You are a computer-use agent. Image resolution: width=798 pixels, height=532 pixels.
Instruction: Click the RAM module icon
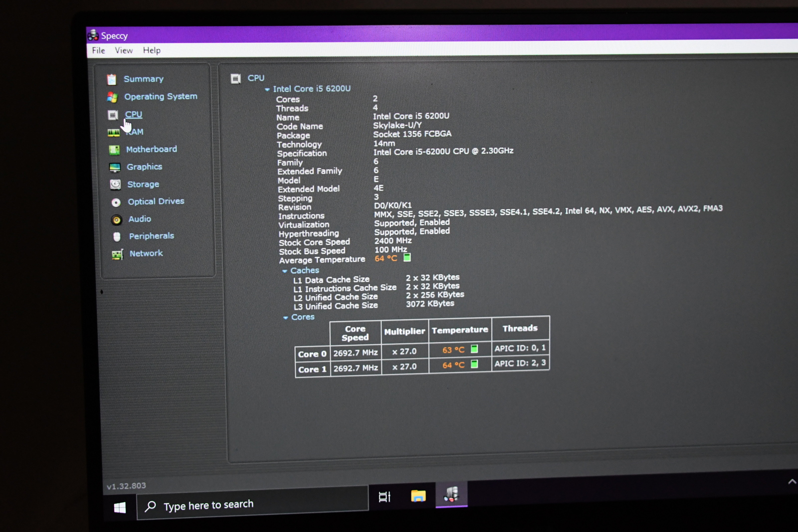tap(114, 133)
